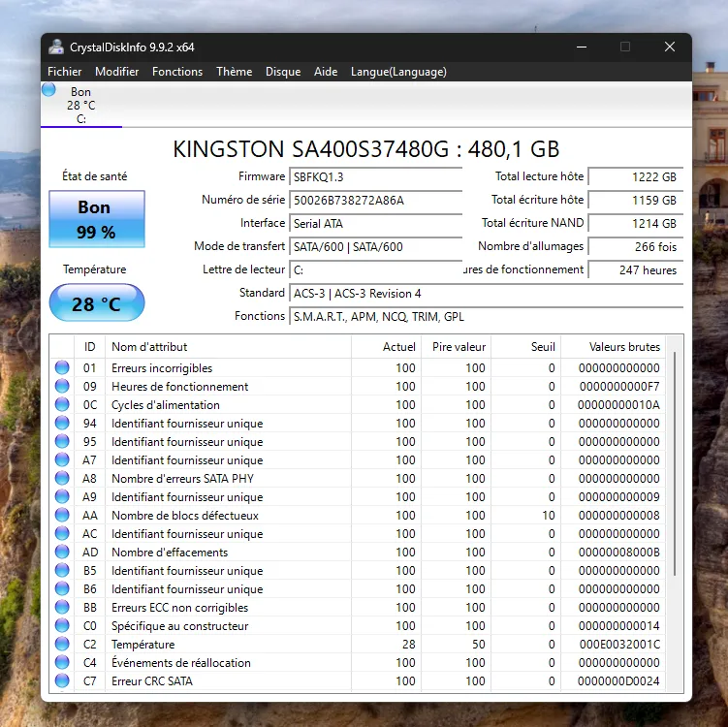Click the status orb for row 09 Heures de fonctionnement
The width and height of the screenshot is (728, 727).
coord(62,386)
